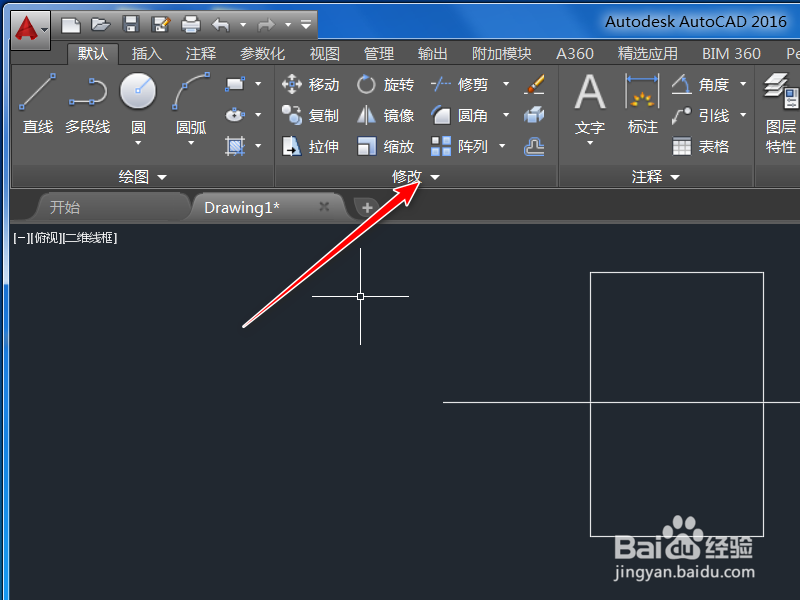Open the A360 ribbon tab
Image resolution: width=800 pixels, height=600 pixels.
coord(575,54)
